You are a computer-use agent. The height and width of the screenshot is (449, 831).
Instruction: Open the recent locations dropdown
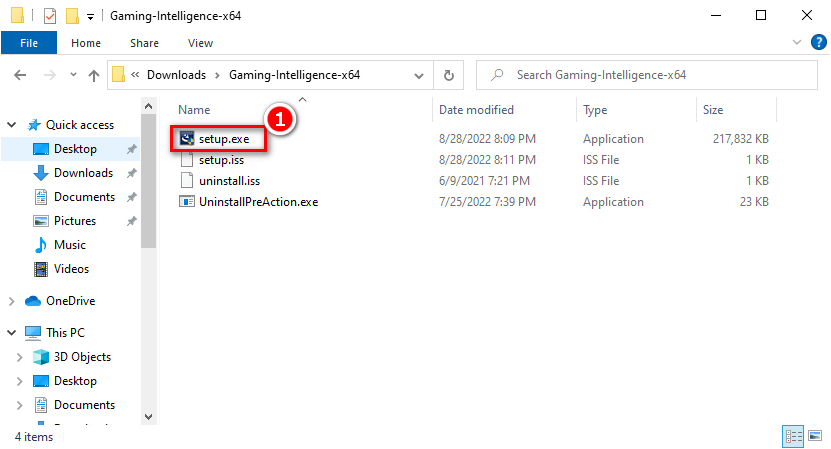[x=73, y=75]
